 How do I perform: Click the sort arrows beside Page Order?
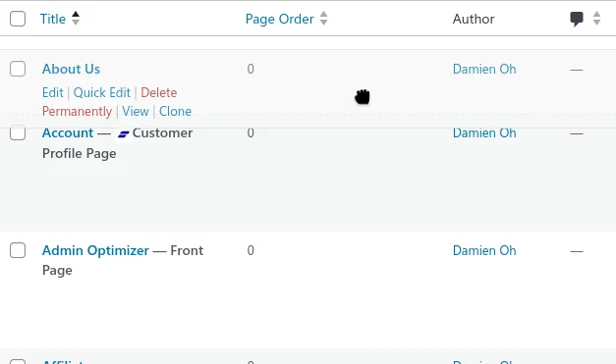323,19
